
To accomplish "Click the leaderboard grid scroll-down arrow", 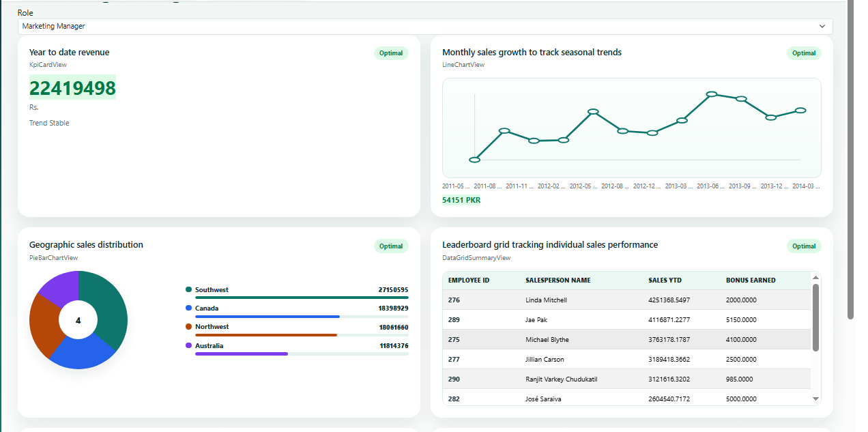I will click(815, 399).
